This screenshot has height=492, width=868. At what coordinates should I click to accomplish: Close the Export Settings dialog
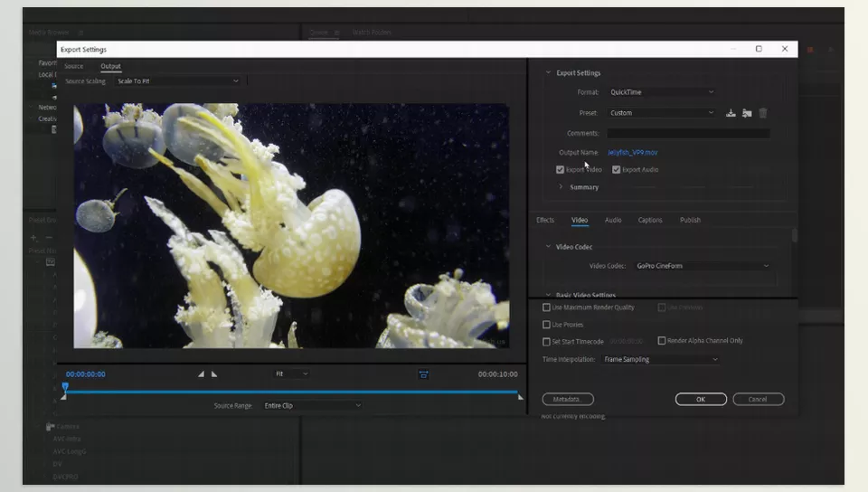[x=785, y=49]
